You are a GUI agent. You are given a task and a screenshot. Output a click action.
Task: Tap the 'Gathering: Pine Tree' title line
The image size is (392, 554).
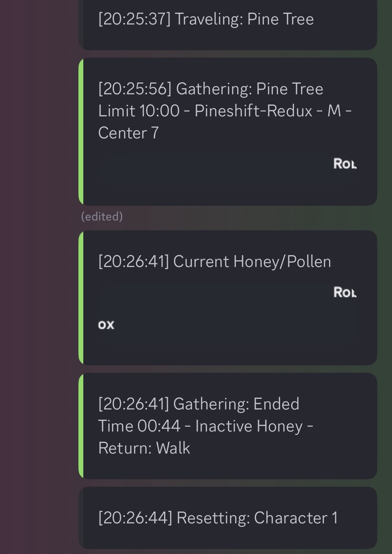[210, 89]
